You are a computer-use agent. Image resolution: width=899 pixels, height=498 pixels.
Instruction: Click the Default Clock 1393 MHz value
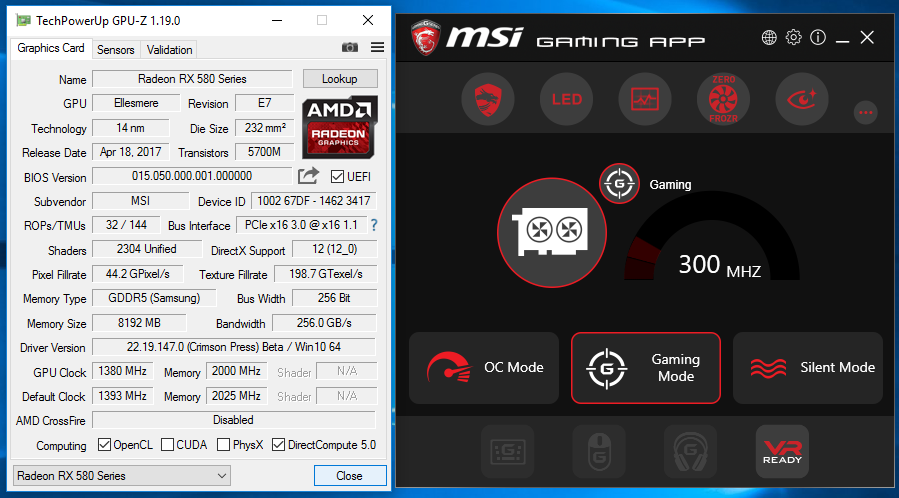pyautogui.click(x=123, y=396)
